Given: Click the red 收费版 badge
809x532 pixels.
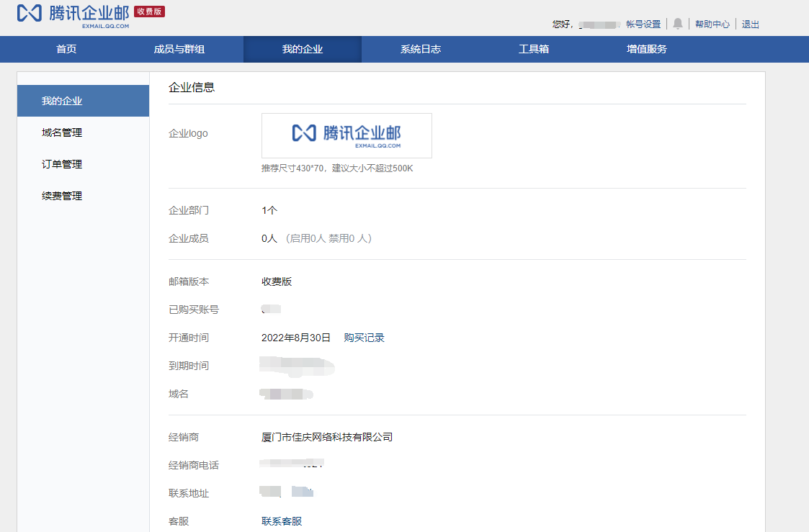Looking at the screenshot, I should point(149,12).
